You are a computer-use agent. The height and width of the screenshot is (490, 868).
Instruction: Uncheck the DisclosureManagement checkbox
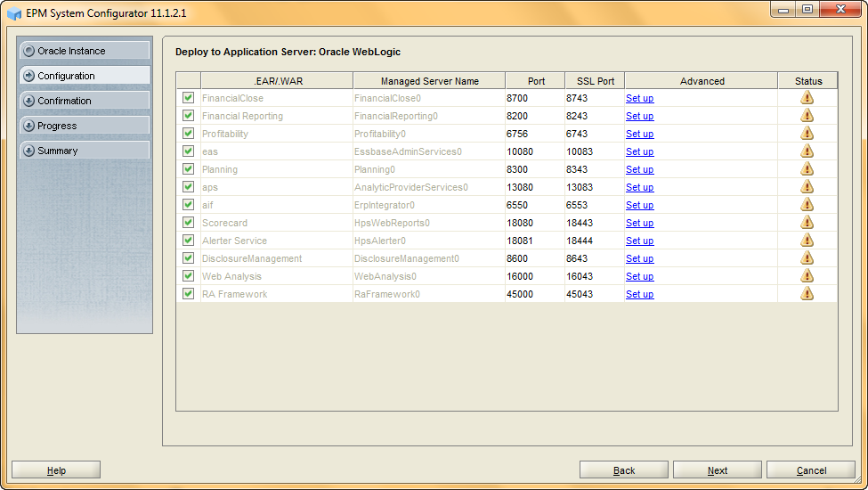point(188,258)
